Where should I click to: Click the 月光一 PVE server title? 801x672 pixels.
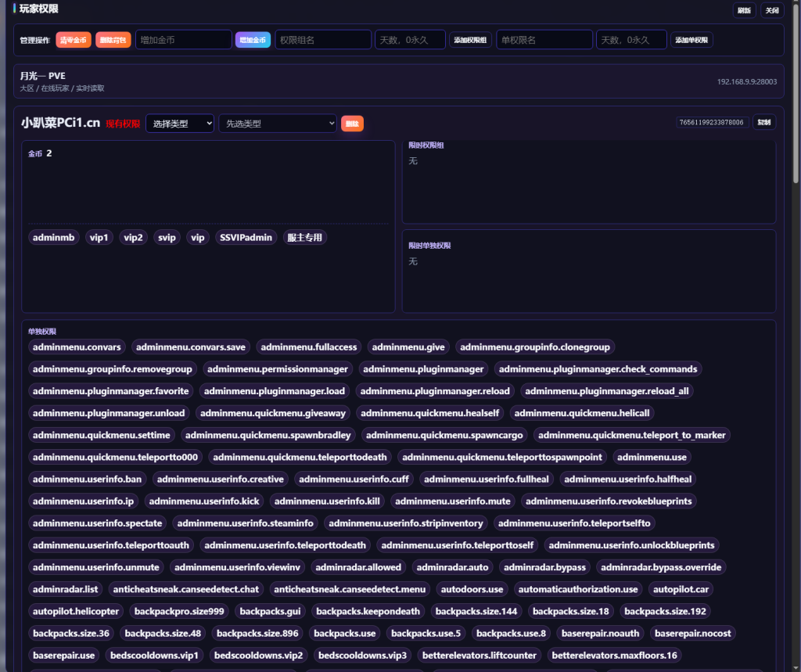pyautogui.click(x=43, y=76)
